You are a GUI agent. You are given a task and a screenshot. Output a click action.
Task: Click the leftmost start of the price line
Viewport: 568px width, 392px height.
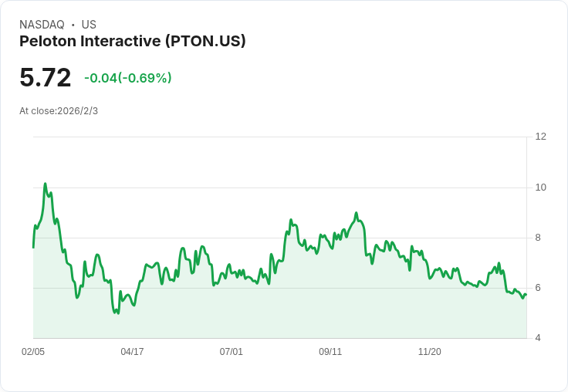point(33,247)
